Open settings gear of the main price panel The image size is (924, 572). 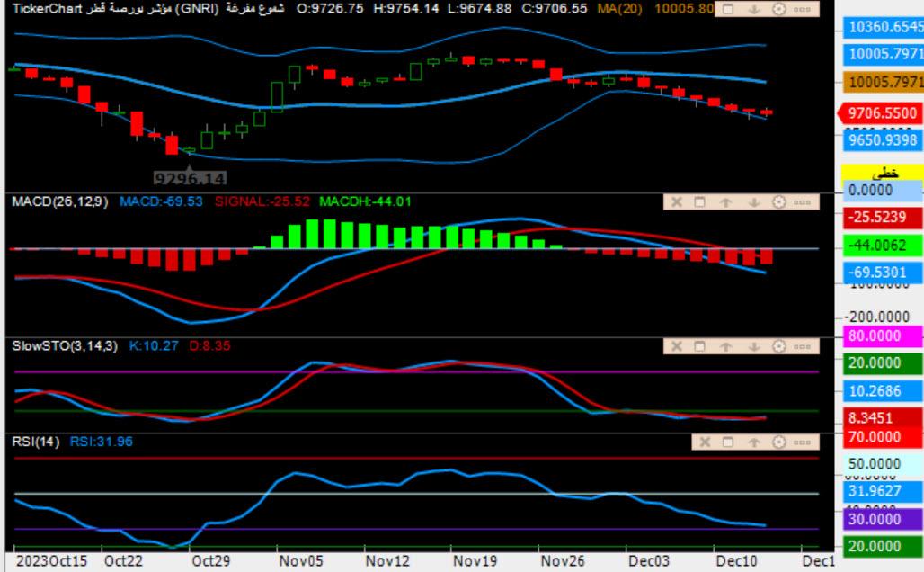point(779,9)
